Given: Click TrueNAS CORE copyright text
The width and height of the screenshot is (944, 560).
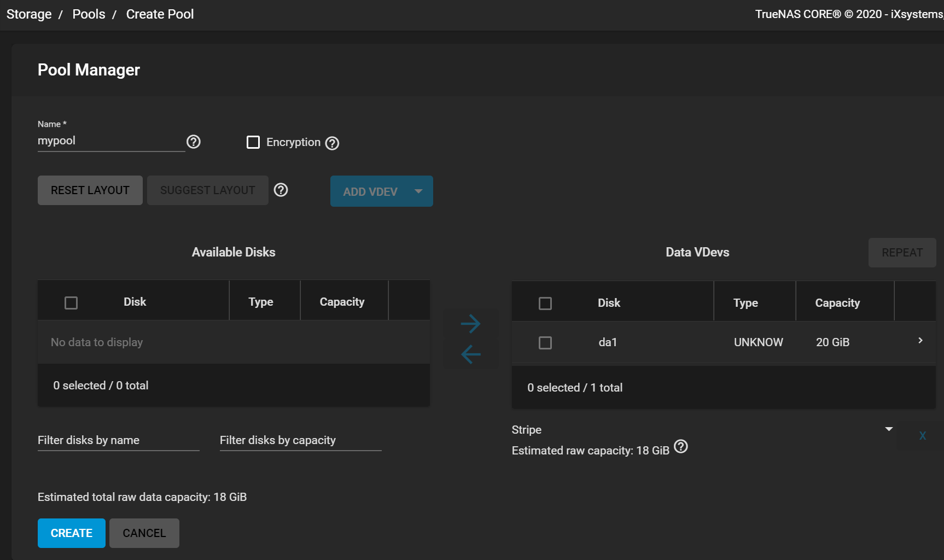Looking at the screenshot, I should pyautogui.click(x=849, y=14).
